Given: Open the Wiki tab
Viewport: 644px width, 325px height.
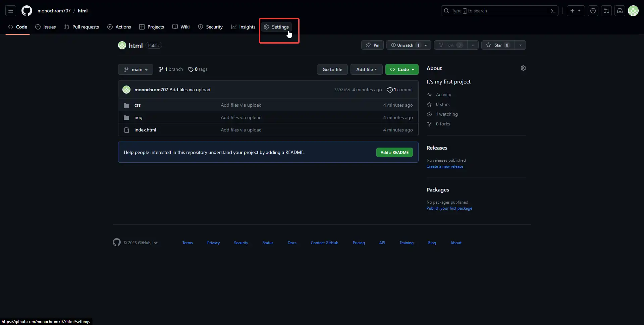Looking at the screenshot, I should 181,27.
